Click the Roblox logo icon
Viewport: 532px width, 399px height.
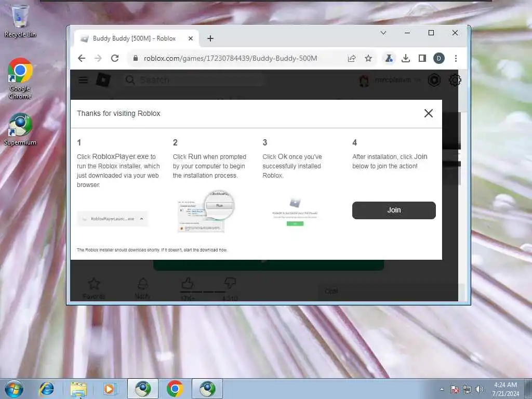103,80
